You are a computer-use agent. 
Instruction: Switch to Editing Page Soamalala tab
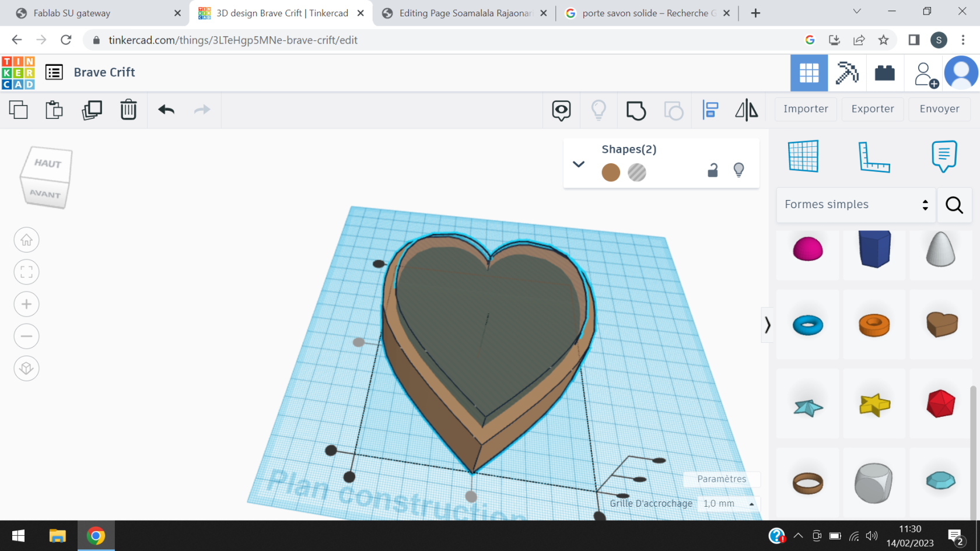[x=464, y=13]
